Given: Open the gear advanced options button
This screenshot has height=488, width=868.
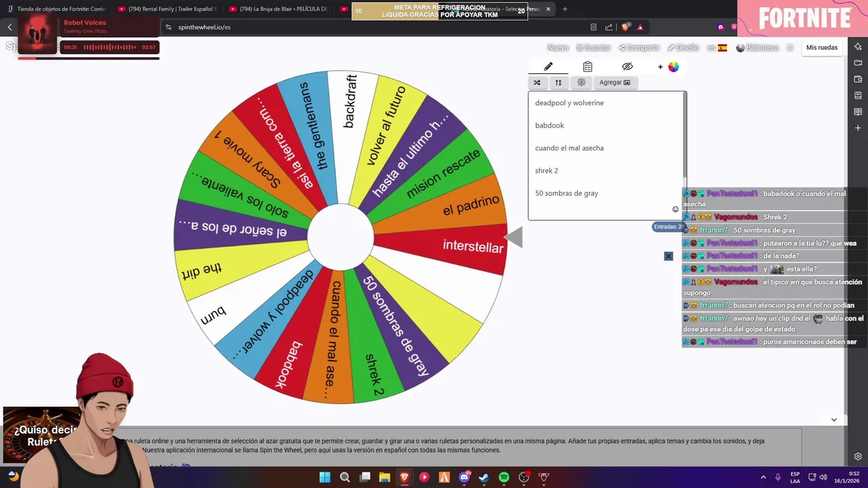Looking at the screenshot, I should tap(581, 83).
